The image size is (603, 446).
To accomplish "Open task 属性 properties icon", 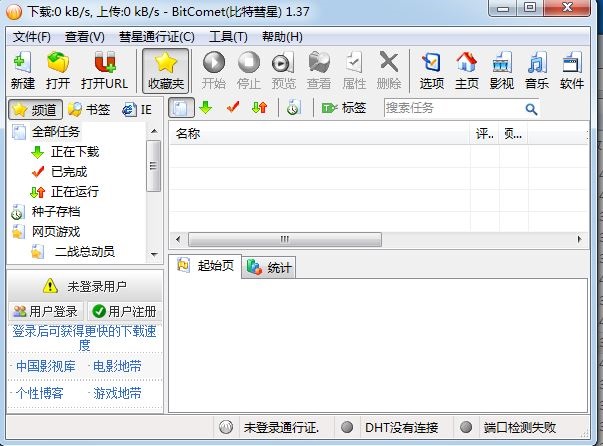I will tap(354, 71).
